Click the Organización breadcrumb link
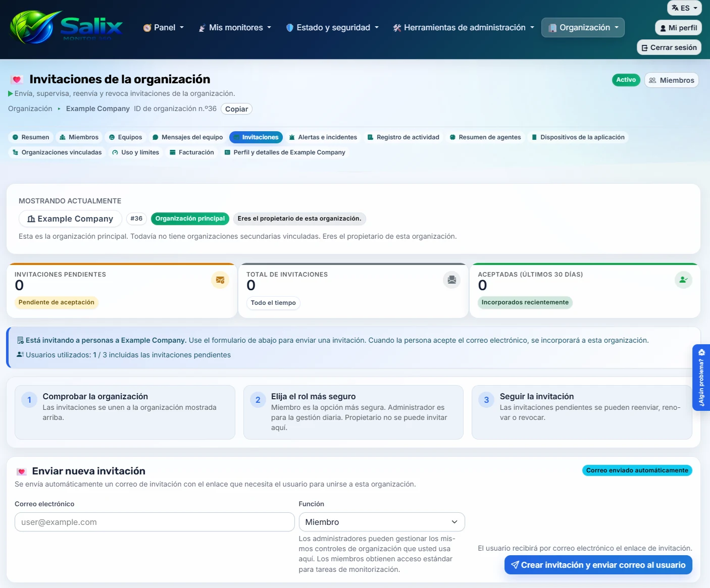Image resolution: width=710 pixels, height=588 pixels. pyautogui.click(x=30, y=109)
